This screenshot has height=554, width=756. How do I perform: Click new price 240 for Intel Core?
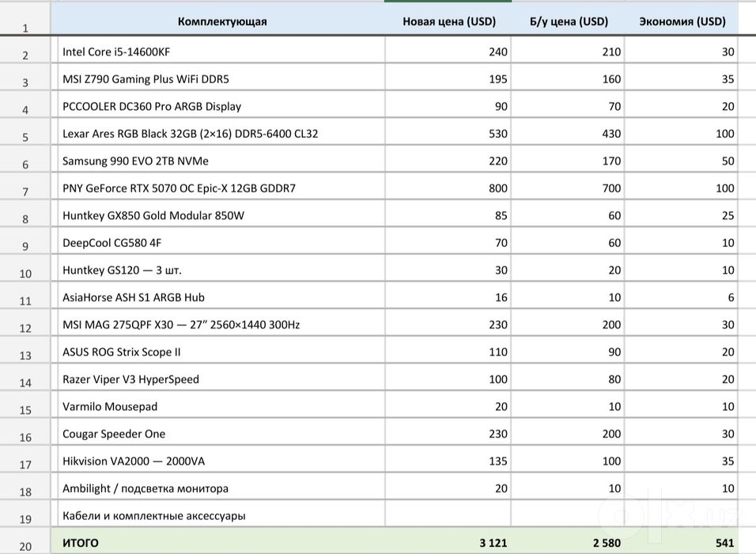click(448, 51)
